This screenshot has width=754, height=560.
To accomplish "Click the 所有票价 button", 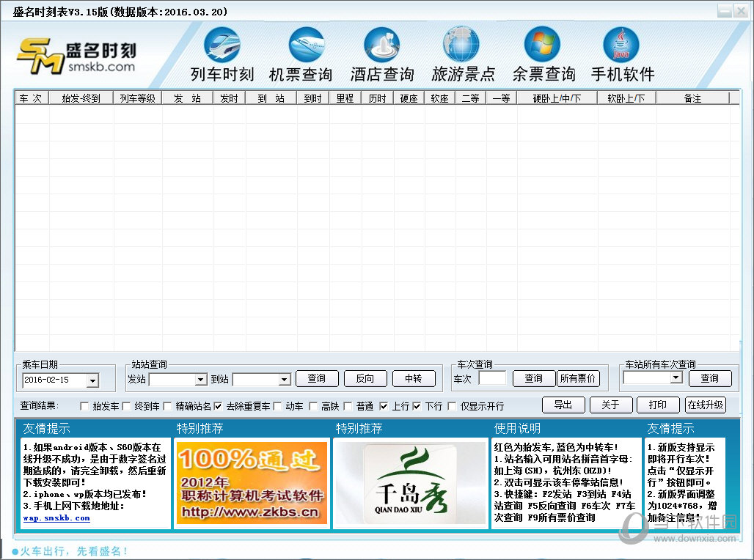I will [x=577, y=378].
